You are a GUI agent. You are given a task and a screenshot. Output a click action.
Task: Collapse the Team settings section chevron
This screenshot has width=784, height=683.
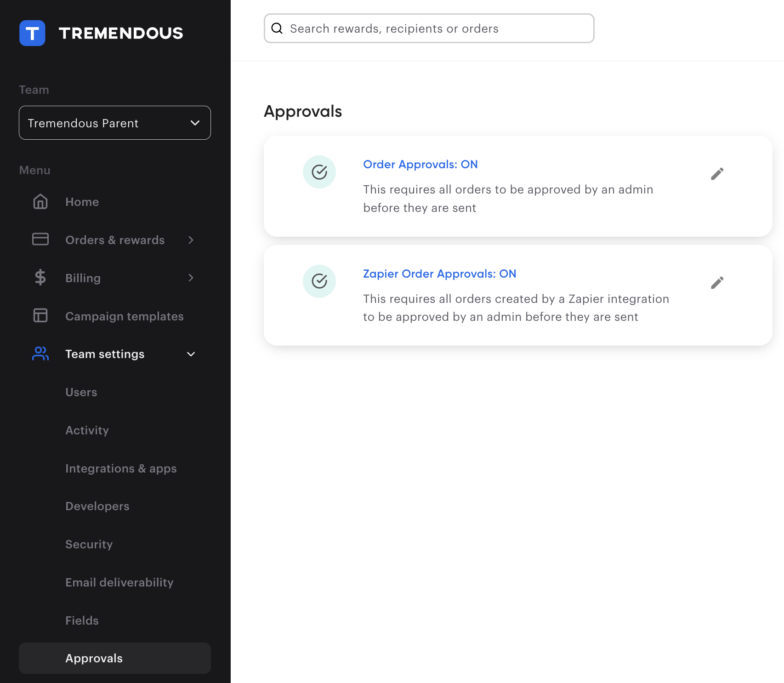point(191,354)
